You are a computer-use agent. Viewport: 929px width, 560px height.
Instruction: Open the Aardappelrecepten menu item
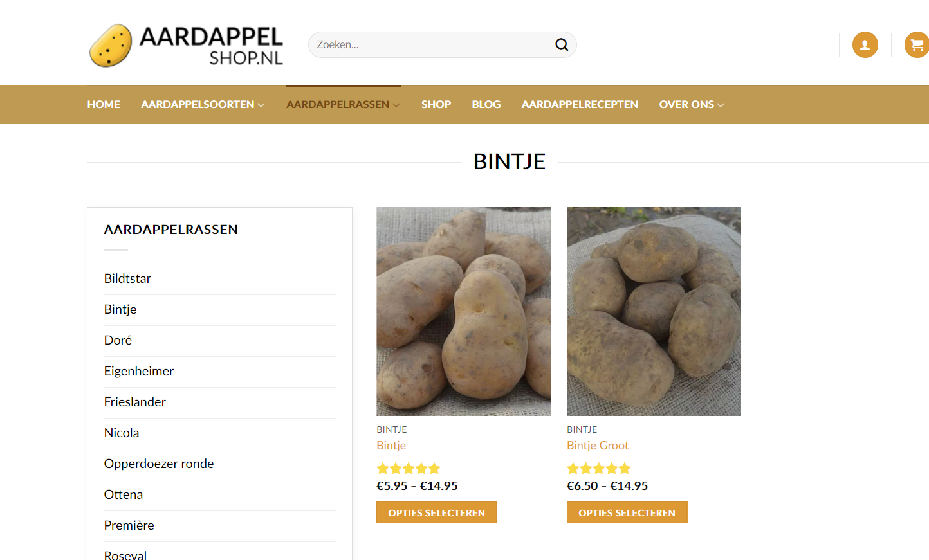(580, 104)
